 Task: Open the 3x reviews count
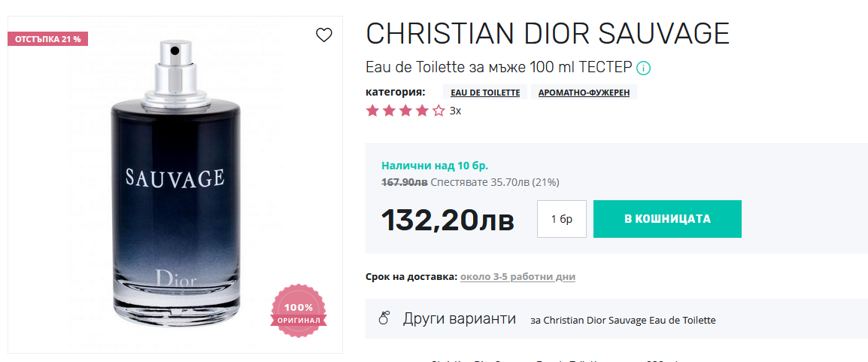click(455, 111)
